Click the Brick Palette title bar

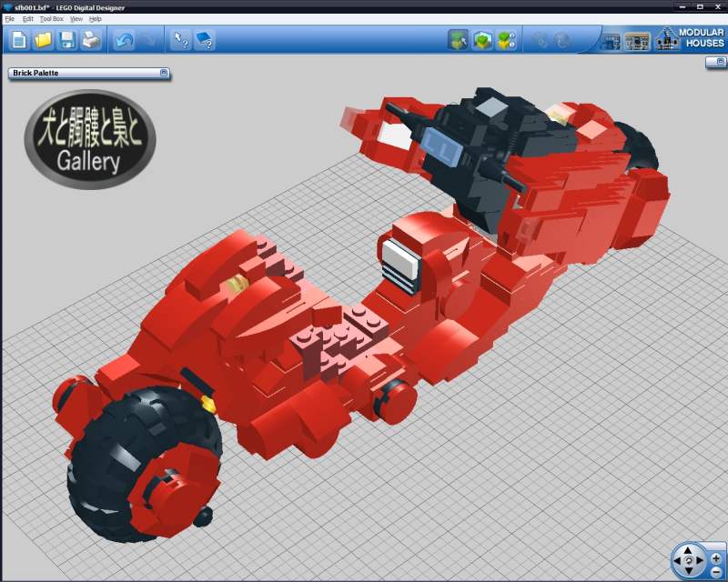pyautogui.click(x=88, y=73)
